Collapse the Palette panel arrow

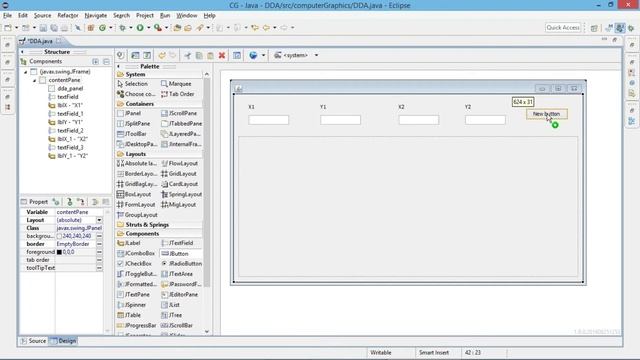pos(119,66)
